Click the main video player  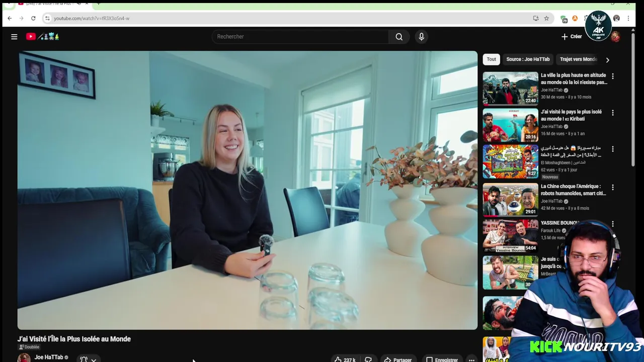[x=248, y=190]
